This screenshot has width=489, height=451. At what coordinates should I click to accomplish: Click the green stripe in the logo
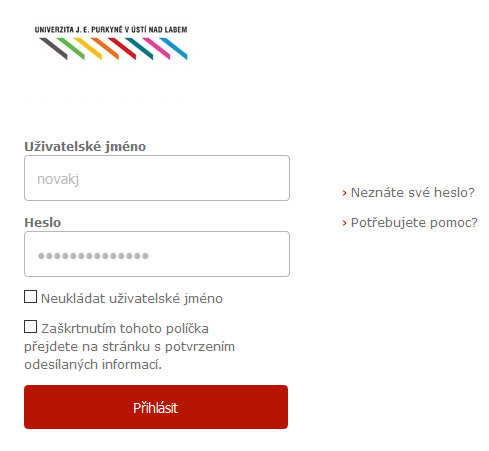coord(71,48)
